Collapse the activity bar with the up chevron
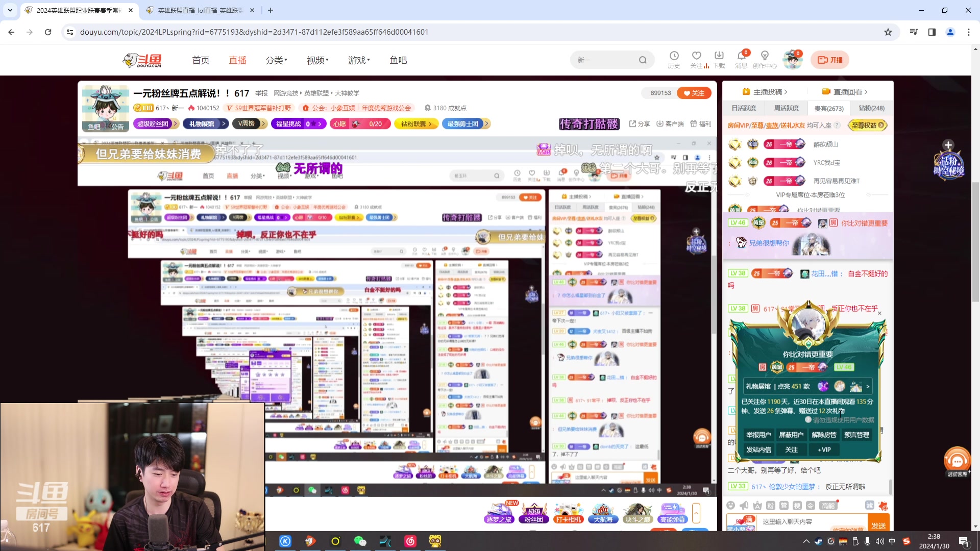980x551 pixels. (x=696, y=512)
